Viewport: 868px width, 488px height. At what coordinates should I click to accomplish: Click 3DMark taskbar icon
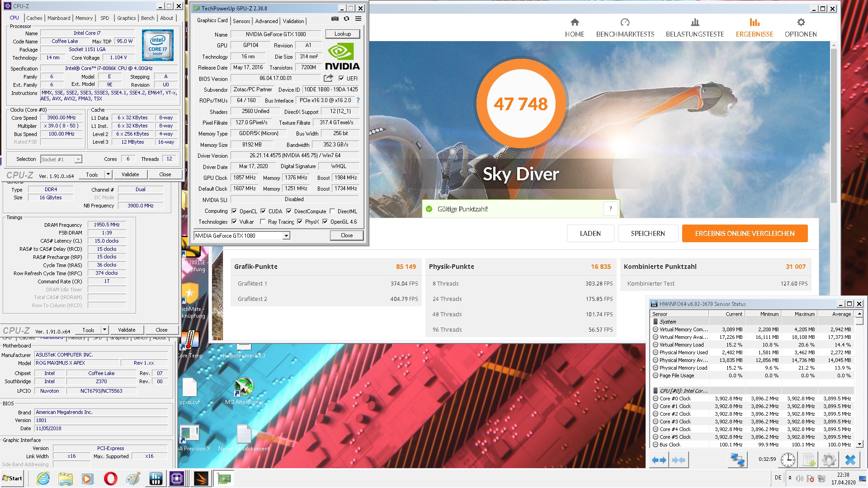(x=201, y=479)
